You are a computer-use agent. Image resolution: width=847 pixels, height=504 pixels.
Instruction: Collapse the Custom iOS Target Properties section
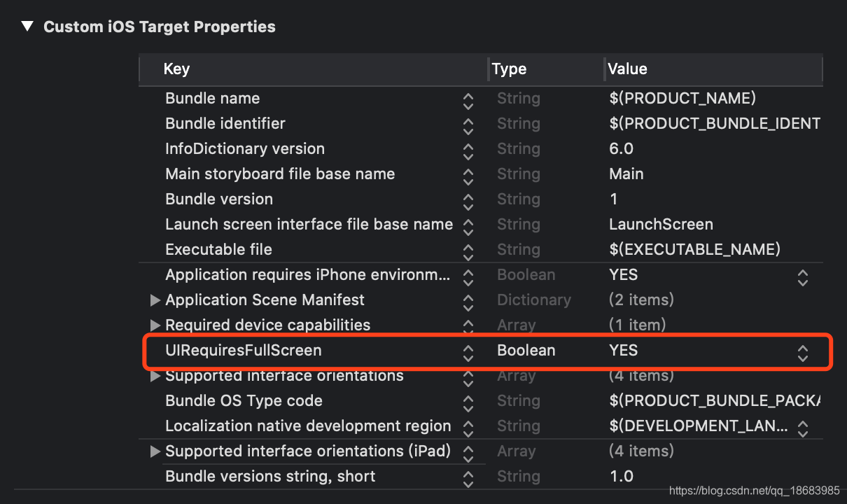coord(27,27)
